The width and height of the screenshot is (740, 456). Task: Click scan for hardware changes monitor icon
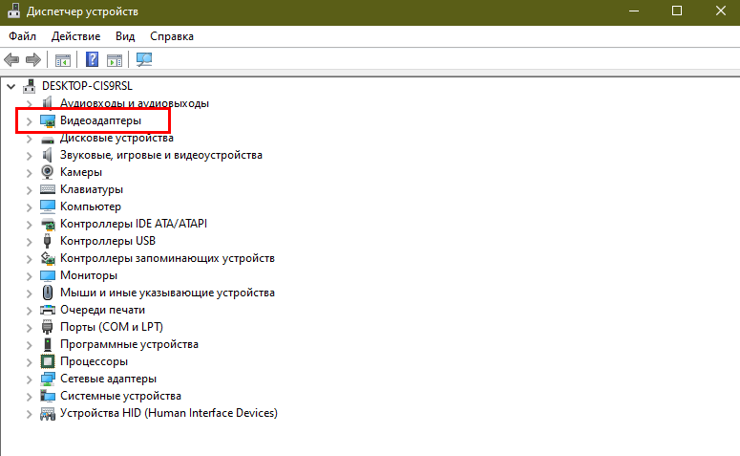point(144,59)
